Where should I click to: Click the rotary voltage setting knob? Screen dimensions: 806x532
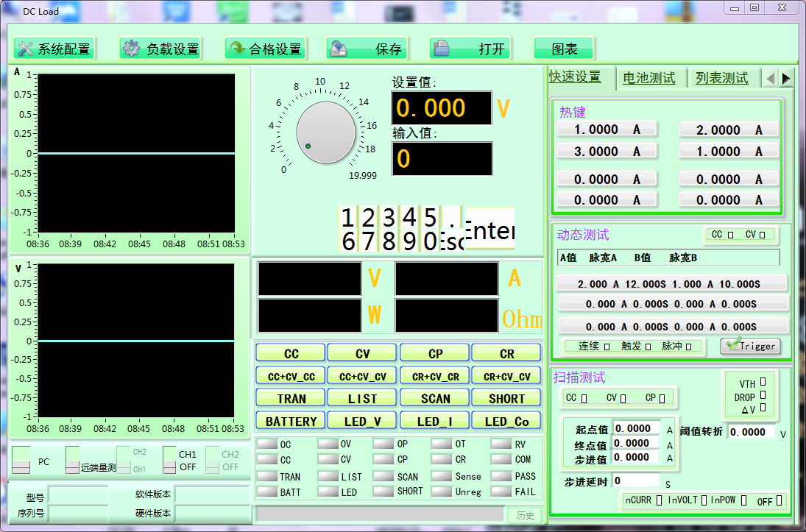(325, 132)
